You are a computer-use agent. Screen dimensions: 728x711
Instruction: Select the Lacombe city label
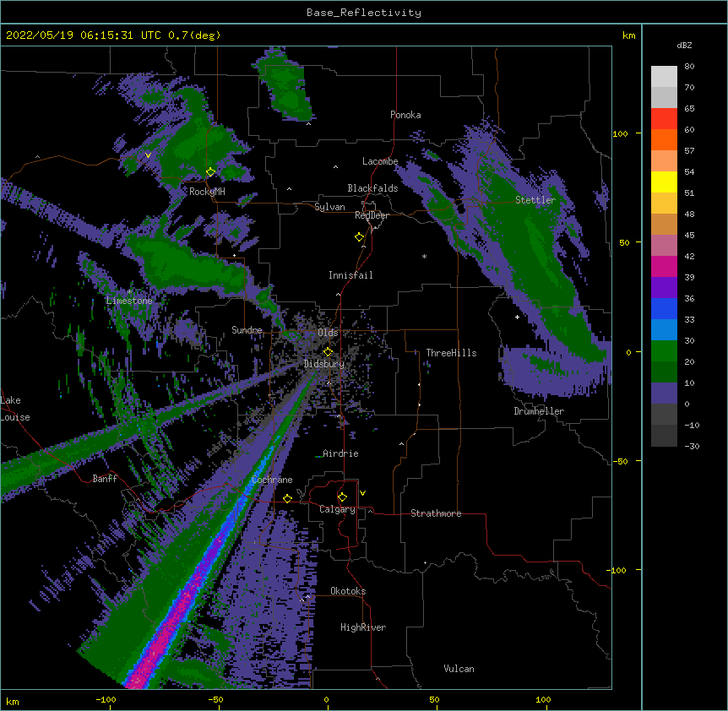point(380,161)
